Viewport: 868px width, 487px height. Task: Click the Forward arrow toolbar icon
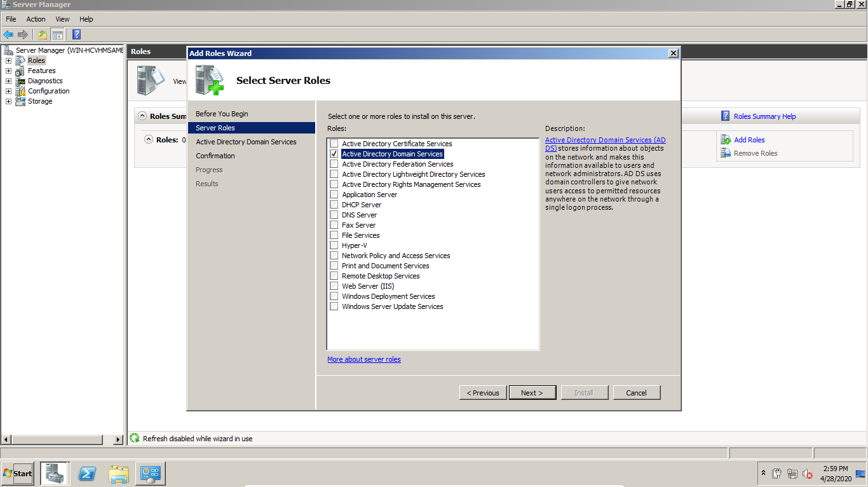[x=23, y=34]
